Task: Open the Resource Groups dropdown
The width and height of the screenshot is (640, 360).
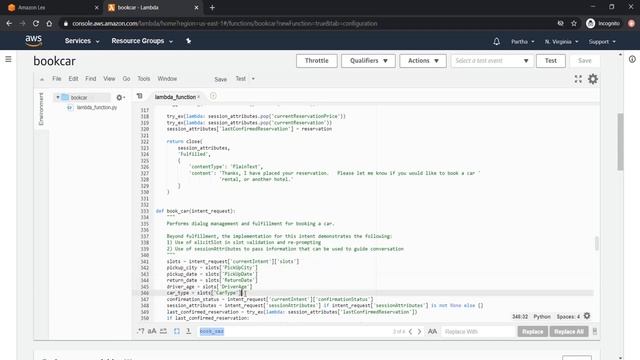Action: point(142,41)
